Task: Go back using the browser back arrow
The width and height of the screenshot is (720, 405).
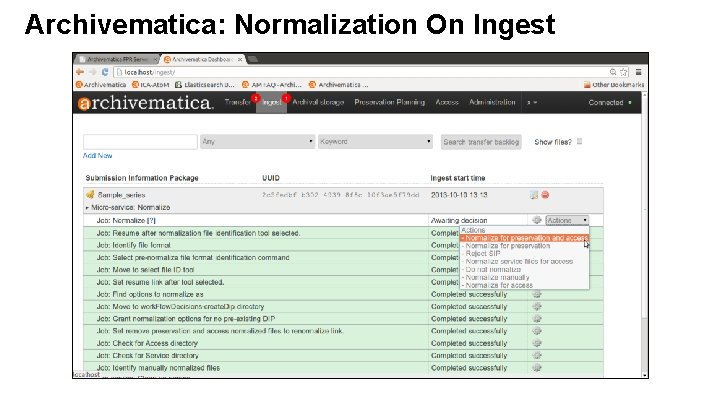Action: pyautogui.click(x=80, y=72)
